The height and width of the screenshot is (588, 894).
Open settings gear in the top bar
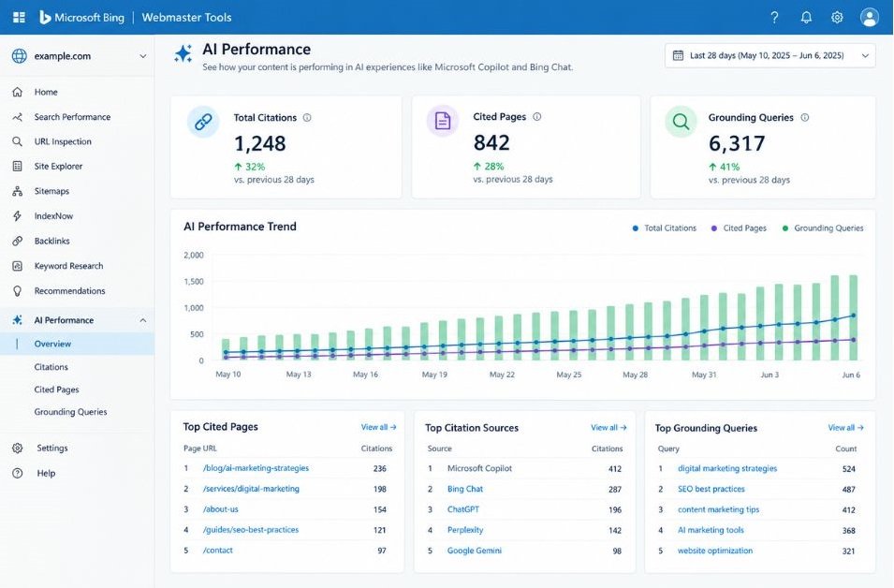coord(837,18)
